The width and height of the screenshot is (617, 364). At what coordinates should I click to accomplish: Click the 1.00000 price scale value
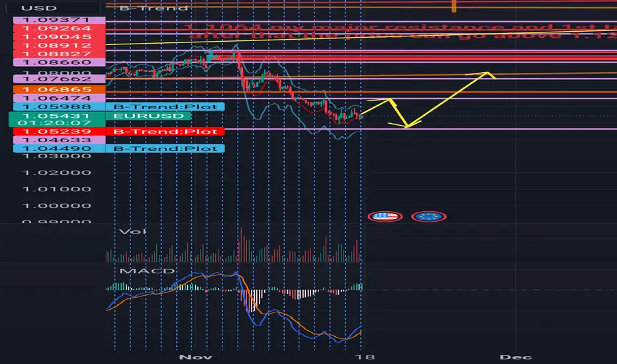(x=57, y=205)
